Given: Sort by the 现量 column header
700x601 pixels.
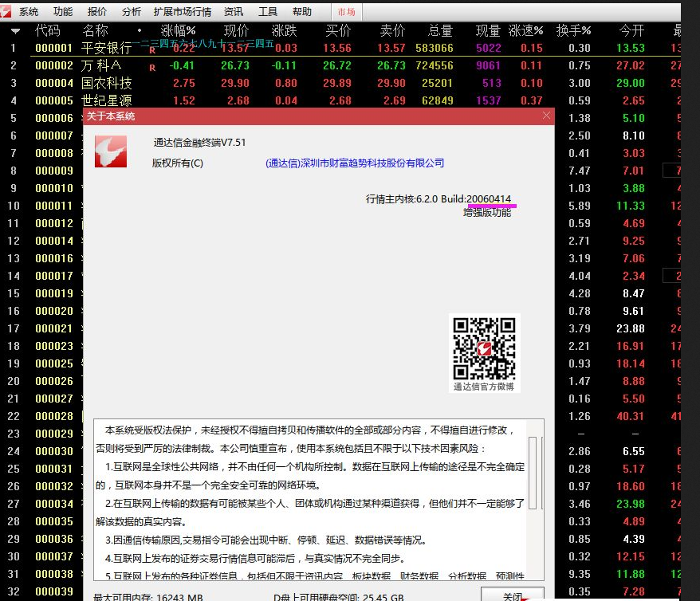Looking at the screenshot, I should point(488,30).
